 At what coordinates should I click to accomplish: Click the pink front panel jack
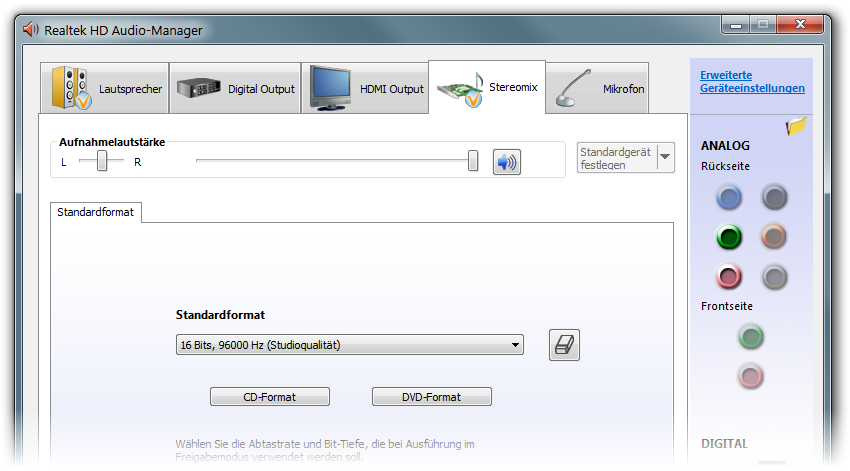751,376
